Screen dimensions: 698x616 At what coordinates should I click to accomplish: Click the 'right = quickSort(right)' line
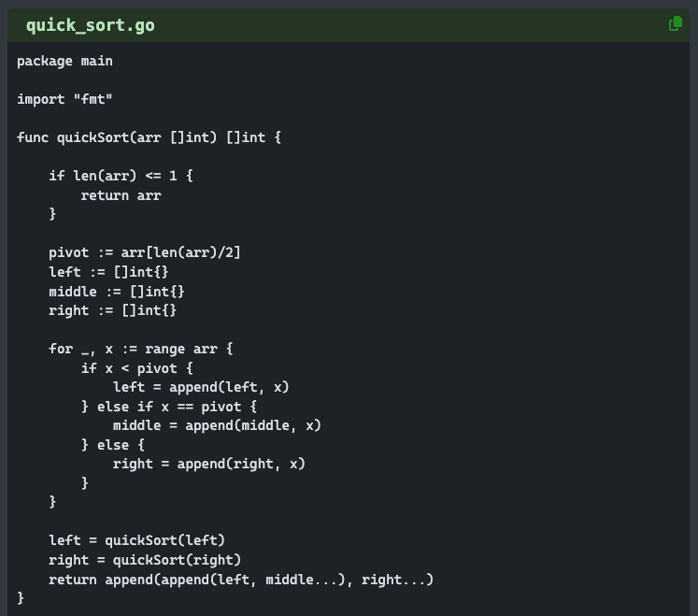click(145, 560)
